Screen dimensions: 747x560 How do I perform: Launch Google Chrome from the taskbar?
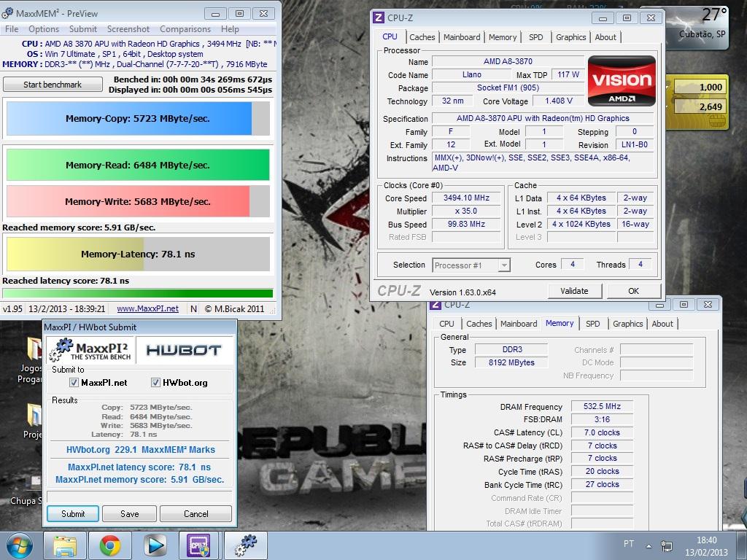(110, 545)
